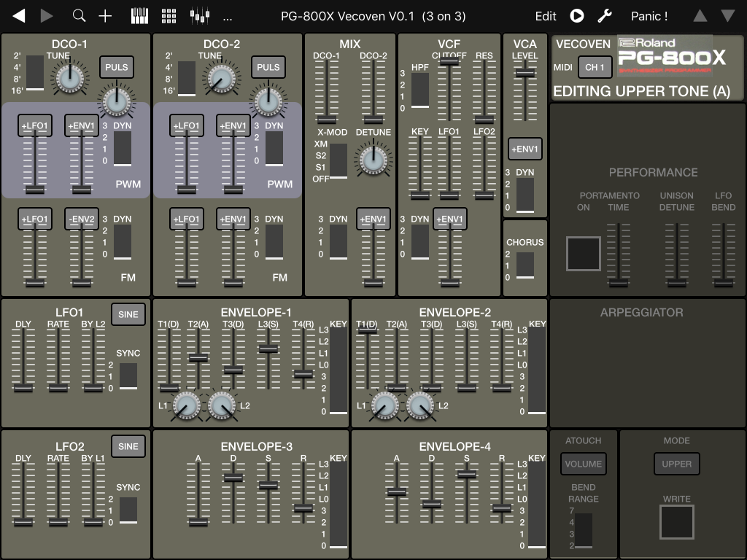Toggle MIX section +ENV1 button
Image resolution: width=747 pixels, height=560 pixels.
click(373, 219)
